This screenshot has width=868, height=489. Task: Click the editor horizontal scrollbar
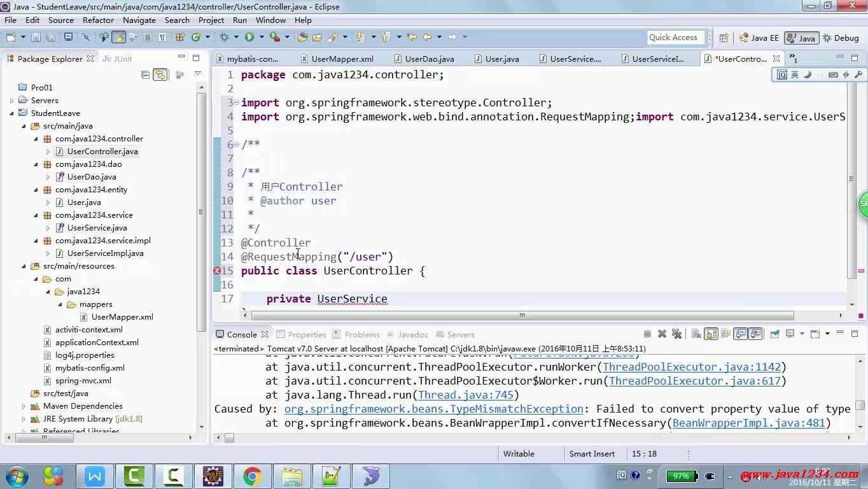point(522,315)
